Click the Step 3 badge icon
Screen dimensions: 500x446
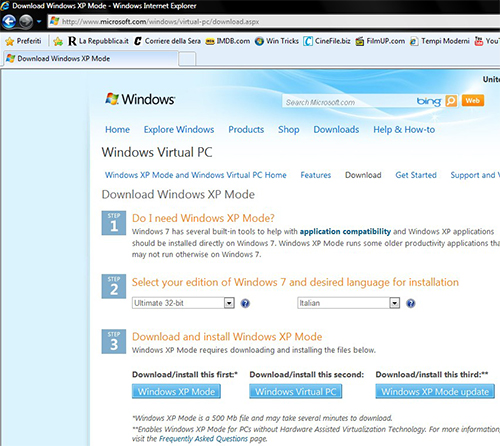(114, 341)
